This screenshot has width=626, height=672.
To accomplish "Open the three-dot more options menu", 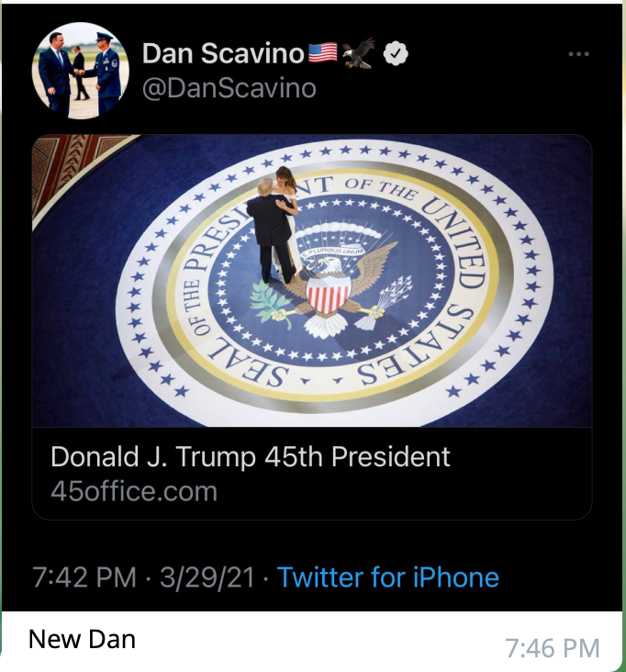I will pyautogui.click(x=578, y=55).
